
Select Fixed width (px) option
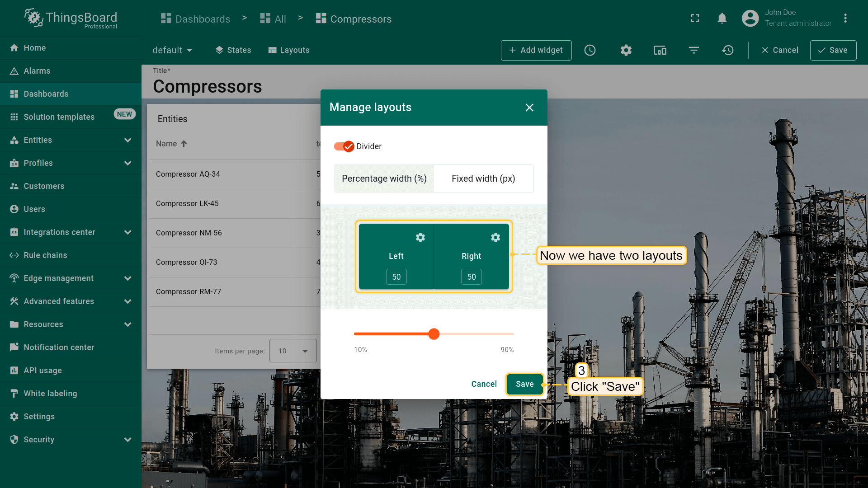click(x=483, y=178)
